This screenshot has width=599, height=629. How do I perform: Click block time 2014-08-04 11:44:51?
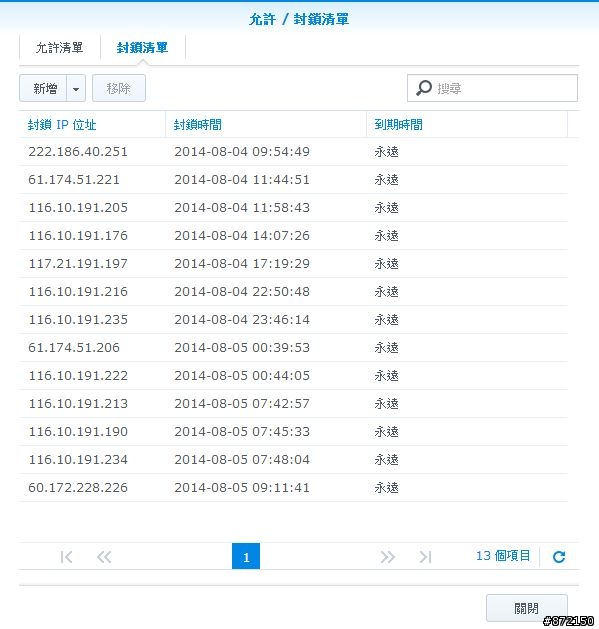pos(242,180)
